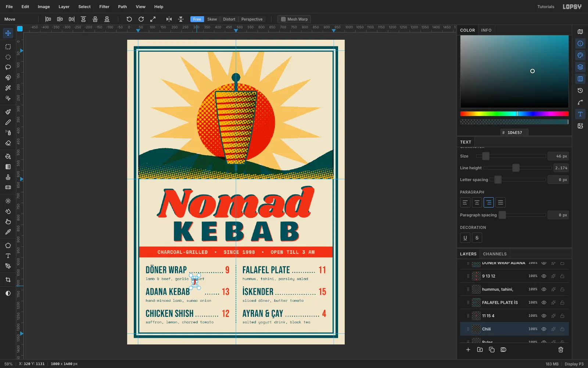
Task: Open the Layer menu
Action: tap(64, 7)
